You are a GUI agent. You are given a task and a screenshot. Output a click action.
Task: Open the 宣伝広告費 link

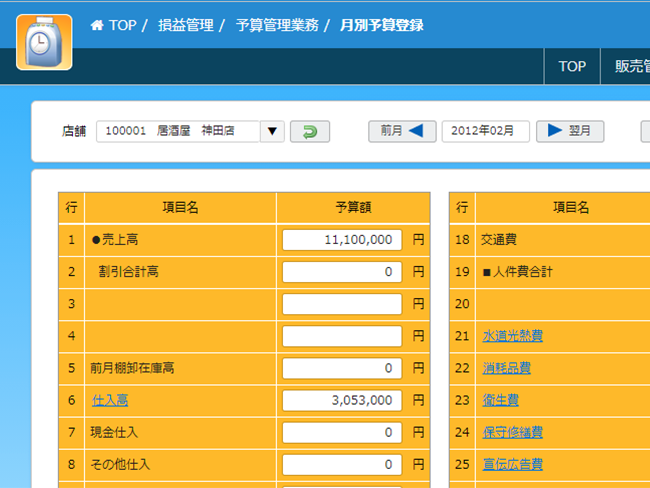[513, 464]
